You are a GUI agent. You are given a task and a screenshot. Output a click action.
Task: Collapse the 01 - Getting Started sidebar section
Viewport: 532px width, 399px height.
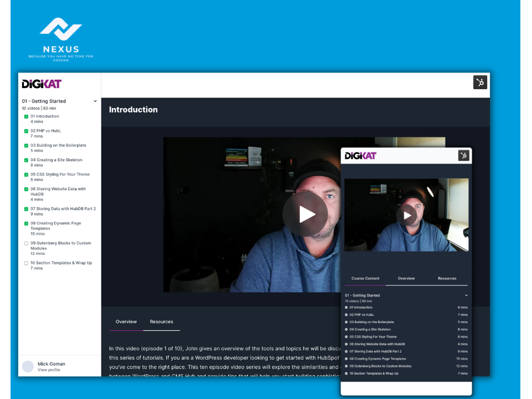click(95, 101)
